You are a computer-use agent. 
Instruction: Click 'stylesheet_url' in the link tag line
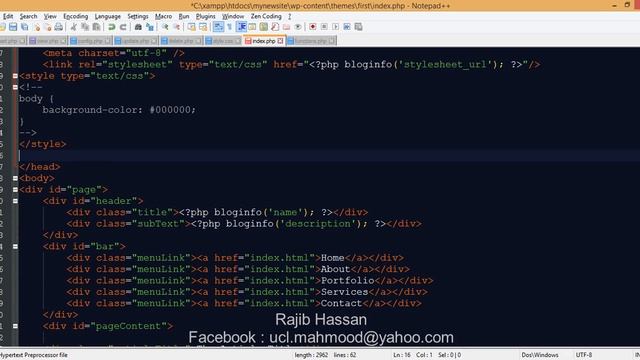coord(445,64)
